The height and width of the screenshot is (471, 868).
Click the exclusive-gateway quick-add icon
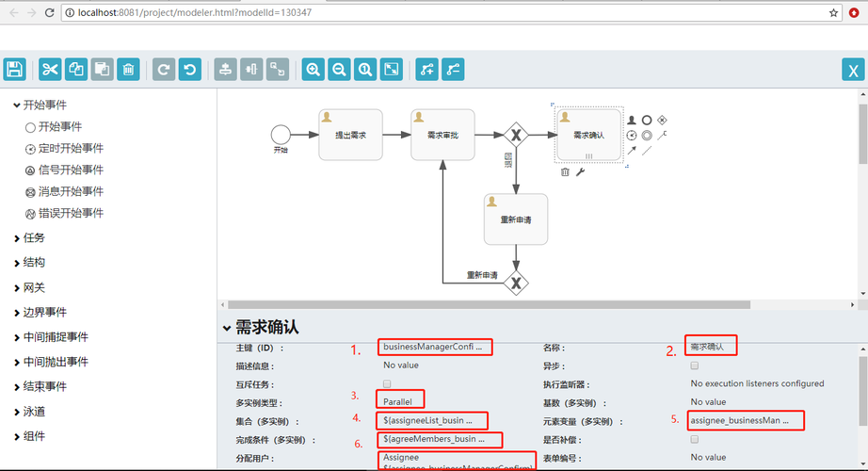(662, 120)
